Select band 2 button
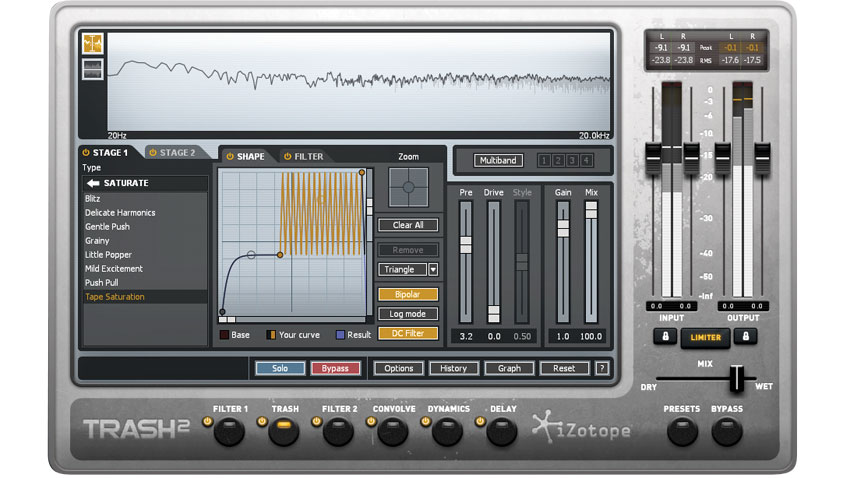Viewport: 850px width, 478px height. tap(558, 160)
